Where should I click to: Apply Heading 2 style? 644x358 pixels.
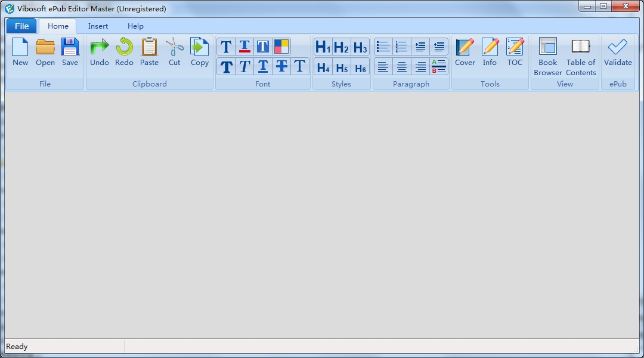pos(341,47)
